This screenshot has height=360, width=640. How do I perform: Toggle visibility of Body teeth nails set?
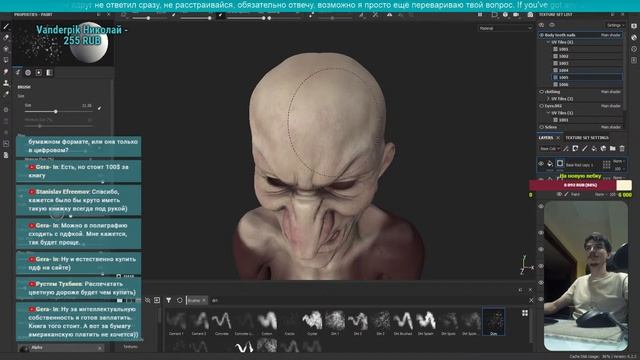click(542, 35)
